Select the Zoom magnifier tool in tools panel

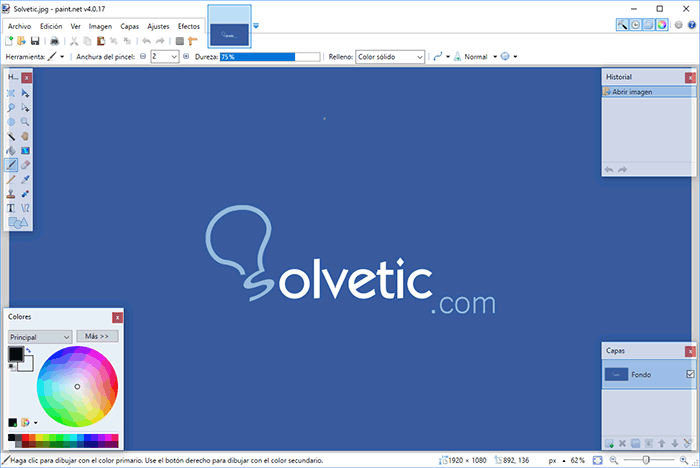[x=25, y=122]
